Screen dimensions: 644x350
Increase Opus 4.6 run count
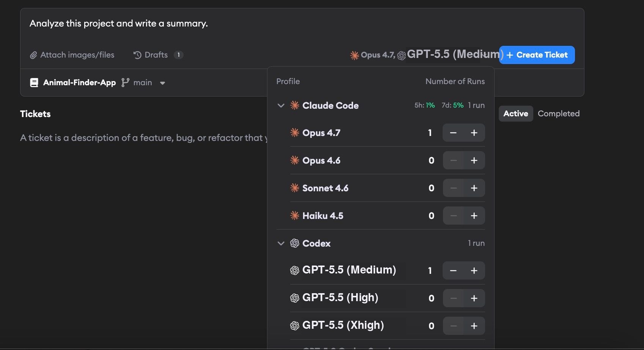point(474,160)
